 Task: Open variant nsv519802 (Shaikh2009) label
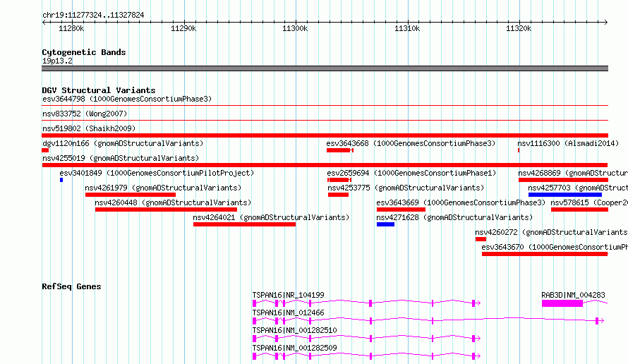tap(89, 128)
